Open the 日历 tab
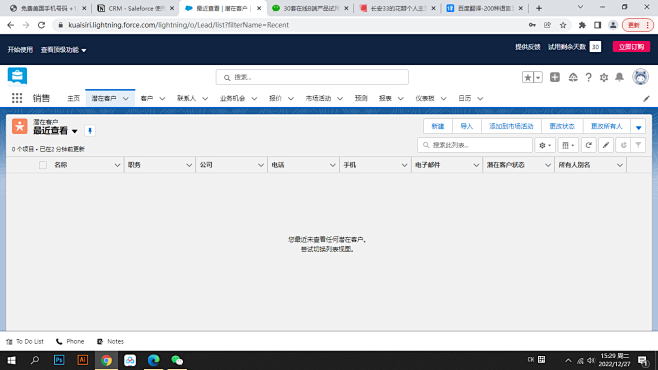This screenshot has height=370, width=658. pos(465,98)
